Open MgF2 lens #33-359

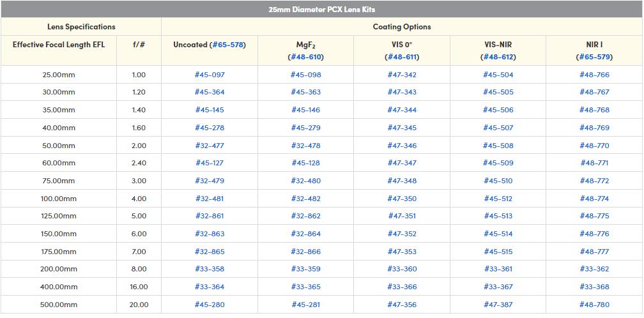click(305, 269)
